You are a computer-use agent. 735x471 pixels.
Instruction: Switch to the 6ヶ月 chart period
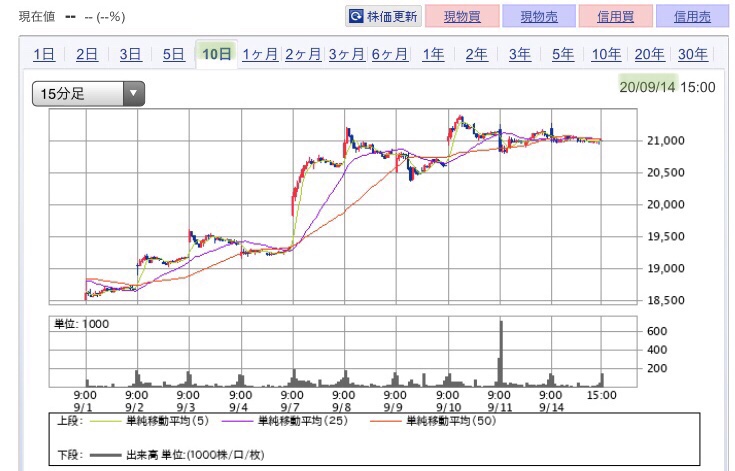pos(390,54)
